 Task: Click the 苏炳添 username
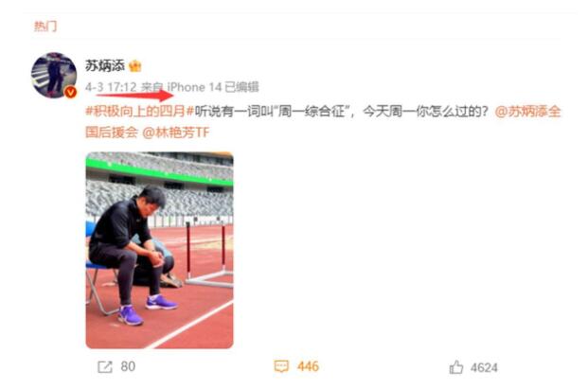pos(105,66)
